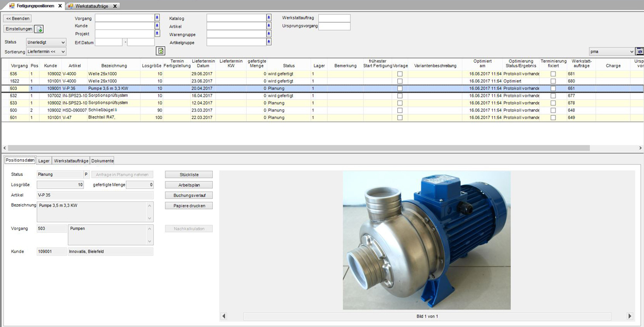The image size is (644, 327).
Task: Show next image with right arrow
Action: (x=630, y=316)
